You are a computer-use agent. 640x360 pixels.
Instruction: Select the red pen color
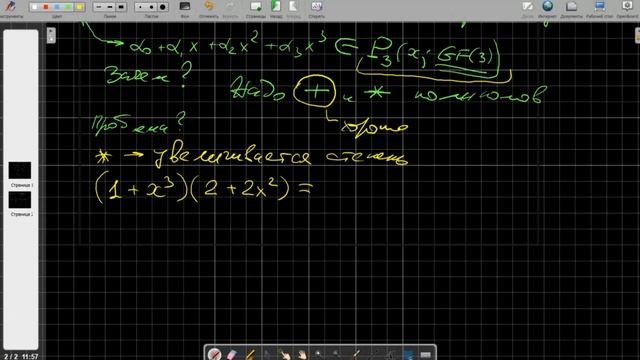coord(46,7)
